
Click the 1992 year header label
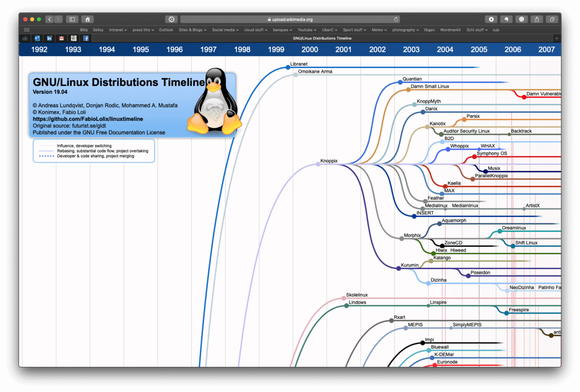[x=39, y=49]
